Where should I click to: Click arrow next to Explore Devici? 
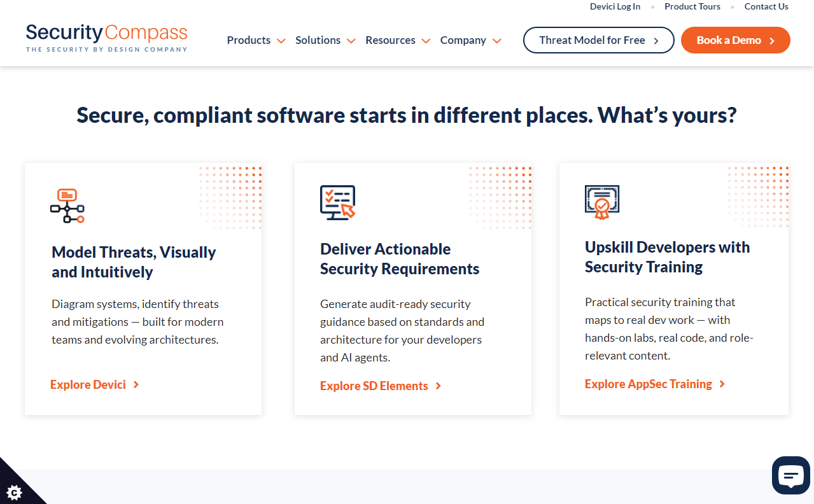[x=136, y=384]
